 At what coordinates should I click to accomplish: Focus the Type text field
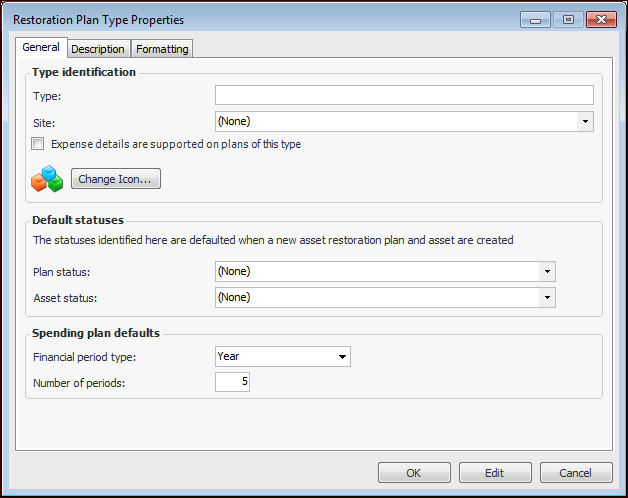[x=404, y=96]
